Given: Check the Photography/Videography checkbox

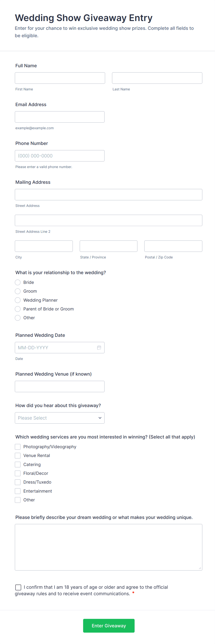Looking at the screenshot, I should (18, 447).
